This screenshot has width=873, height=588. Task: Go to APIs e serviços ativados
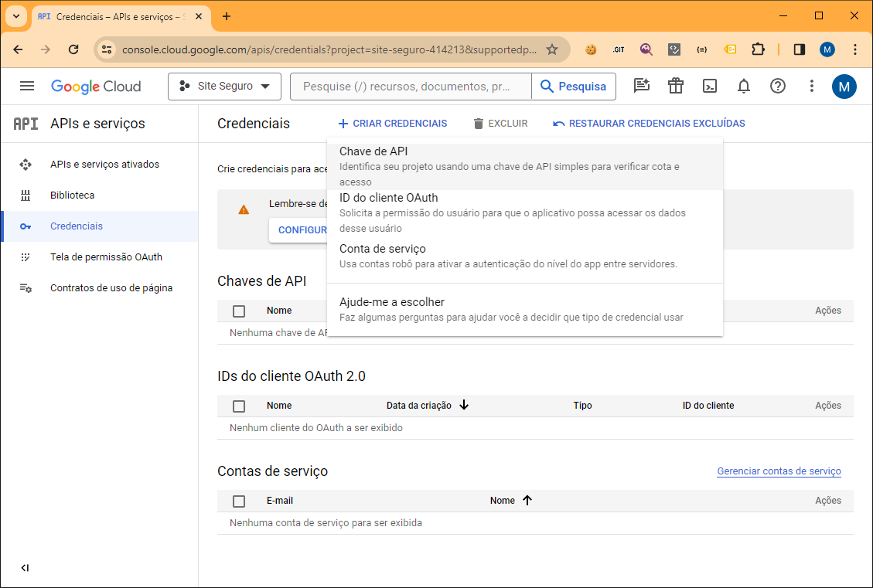pyautogui.click(x=104, y=165)
